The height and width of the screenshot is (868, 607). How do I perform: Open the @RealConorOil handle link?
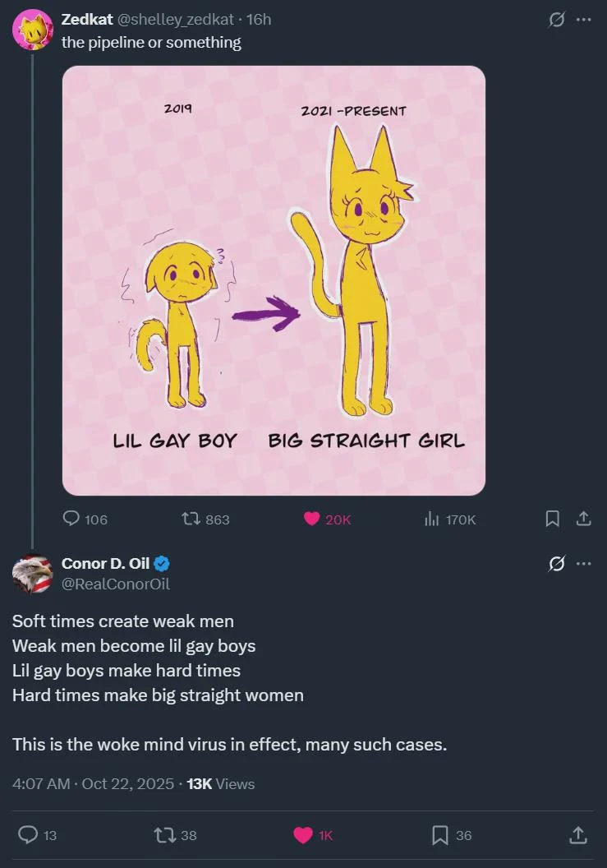point(116,584)
